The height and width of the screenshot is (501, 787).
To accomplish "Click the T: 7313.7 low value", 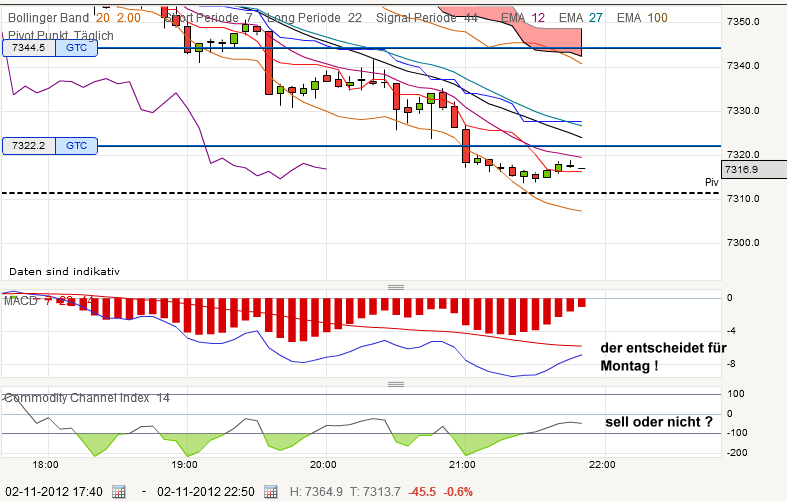I will (x=375, y=491).
